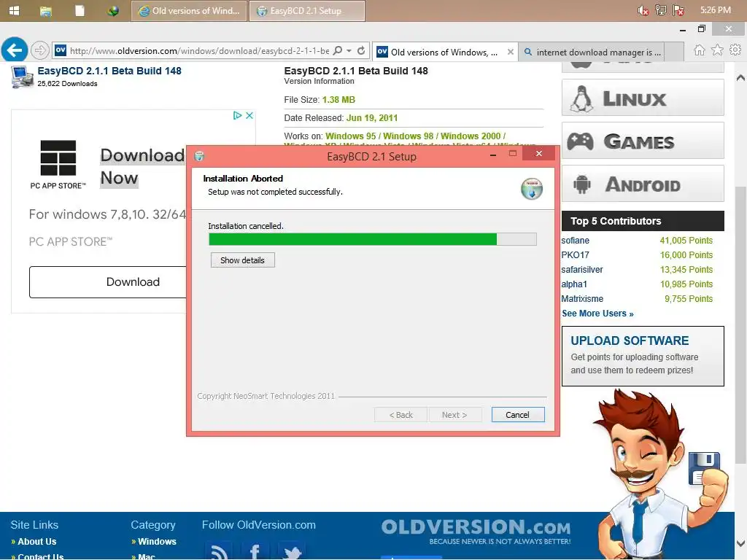Click the browser forward arrow

click(40, 50)
